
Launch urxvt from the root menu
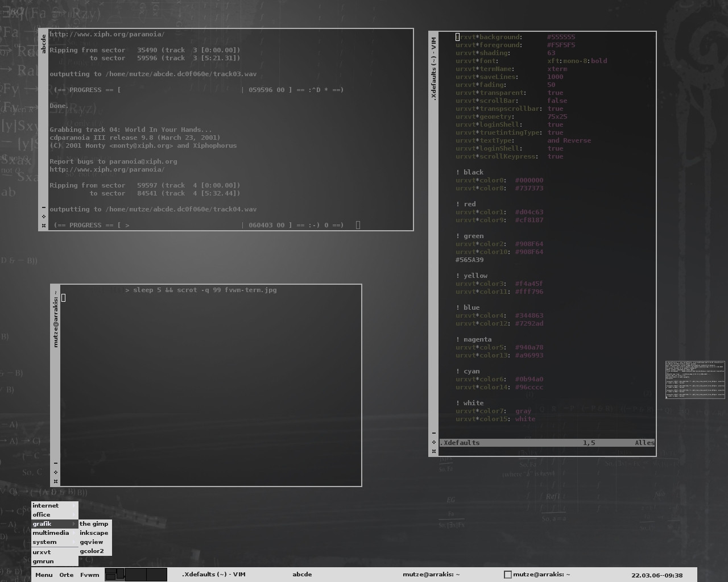coord(55,552)
